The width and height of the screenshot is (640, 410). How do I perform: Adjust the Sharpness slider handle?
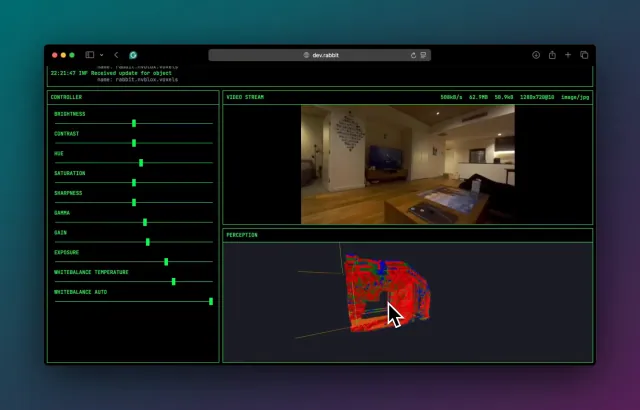click(x=134, y=202)
